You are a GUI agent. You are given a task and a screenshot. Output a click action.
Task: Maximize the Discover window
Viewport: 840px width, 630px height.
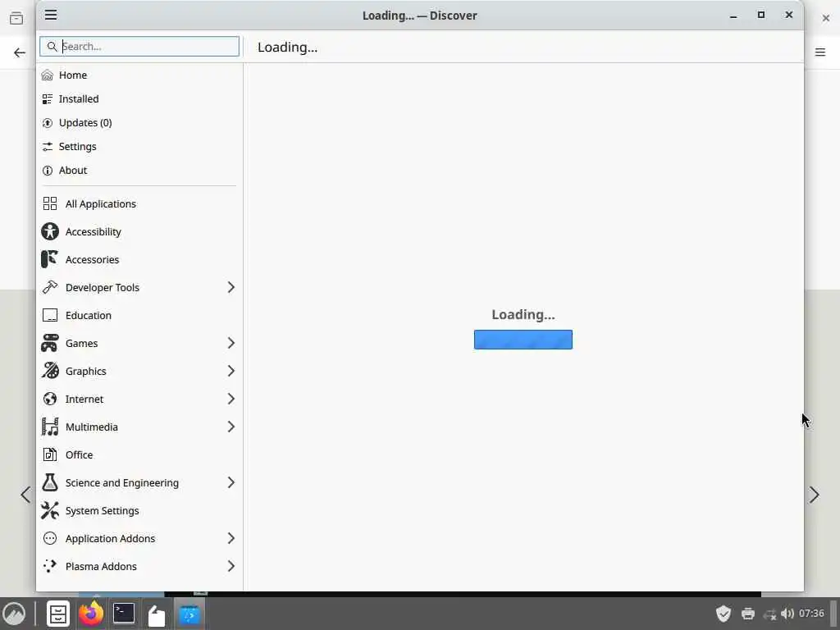pos(760,15)
